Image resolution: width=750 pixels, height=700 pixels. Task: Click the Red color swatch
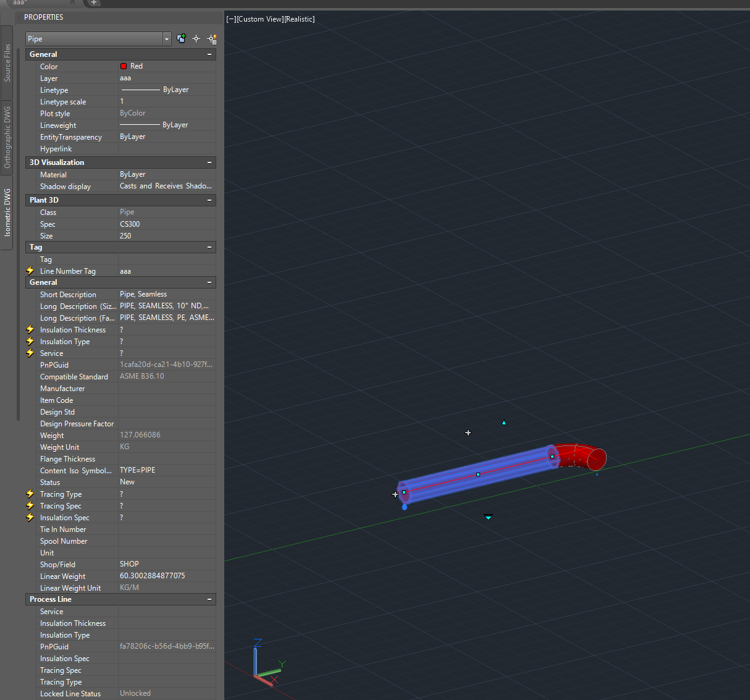pos(123,66)
